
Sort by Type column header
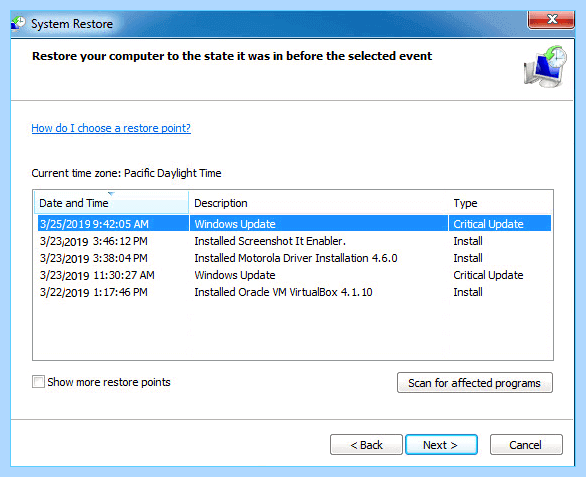coord(500,203)
